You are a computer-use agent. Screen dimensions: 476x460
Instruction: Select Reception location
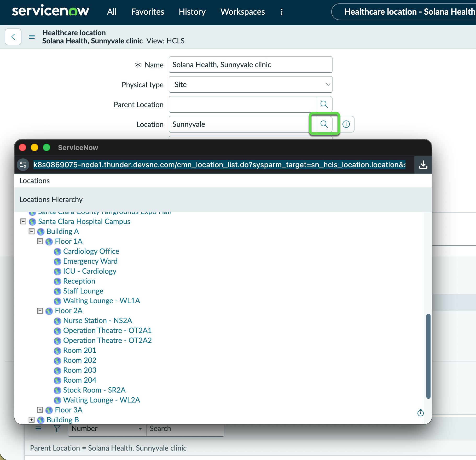point(79,281)
